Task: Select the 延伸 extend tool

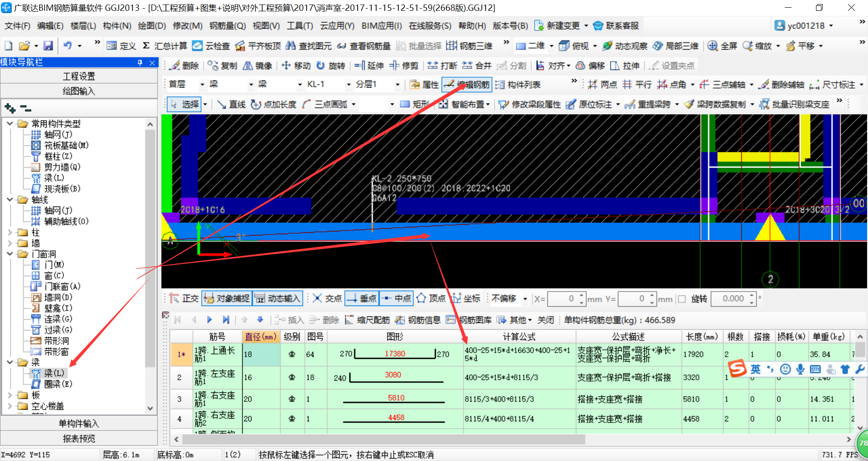Action: [x=369, y=66]
